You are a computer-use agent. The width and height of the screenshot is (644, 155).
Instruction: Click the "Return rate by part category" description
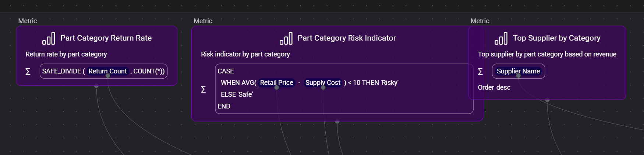coord(66,54)
